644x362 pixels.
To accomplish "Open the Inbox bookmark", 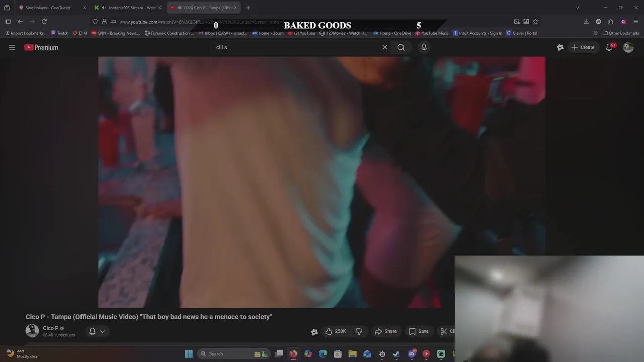I will 222,33.
